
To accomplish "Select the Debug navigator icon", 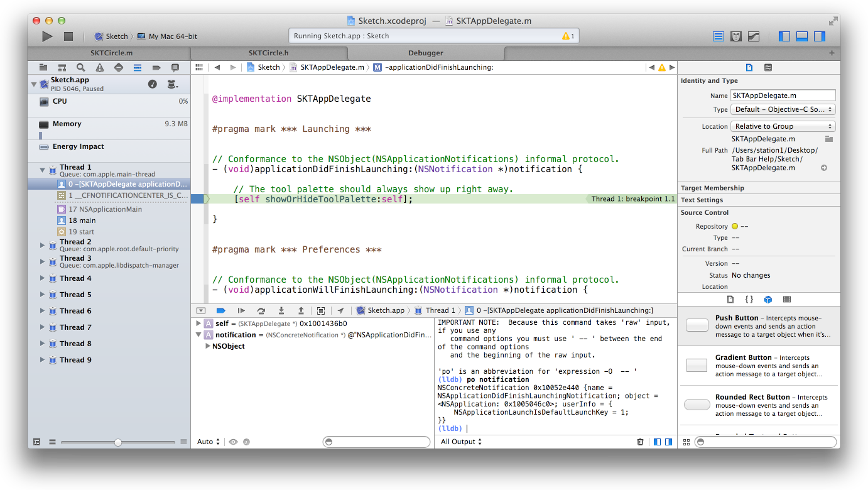I will 138,67.
